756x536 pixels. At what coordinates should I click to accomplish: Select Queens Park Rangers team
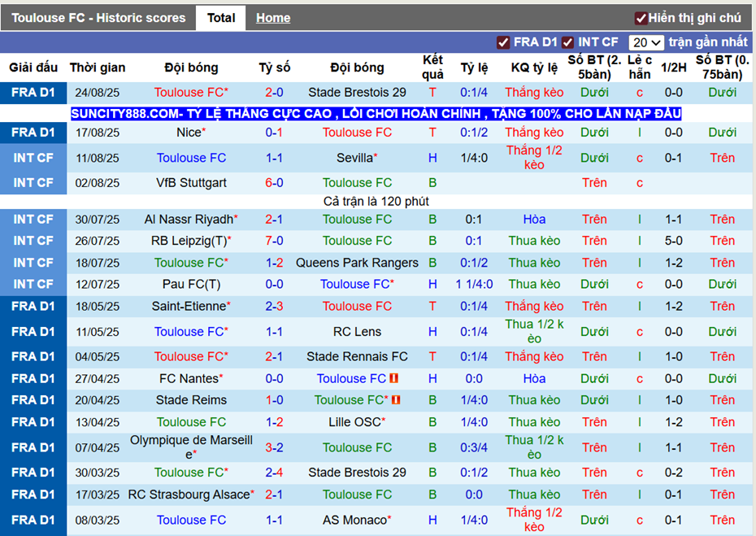point(357,263)
